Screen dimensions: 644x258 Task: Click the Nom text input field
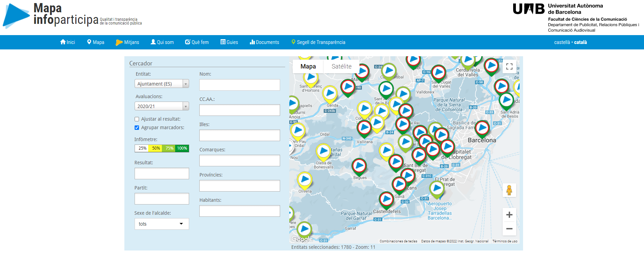240,85
